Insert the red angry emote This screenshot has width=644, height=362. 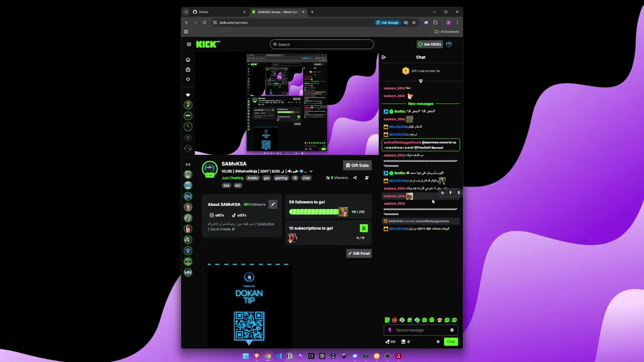[x=394, y=320]
